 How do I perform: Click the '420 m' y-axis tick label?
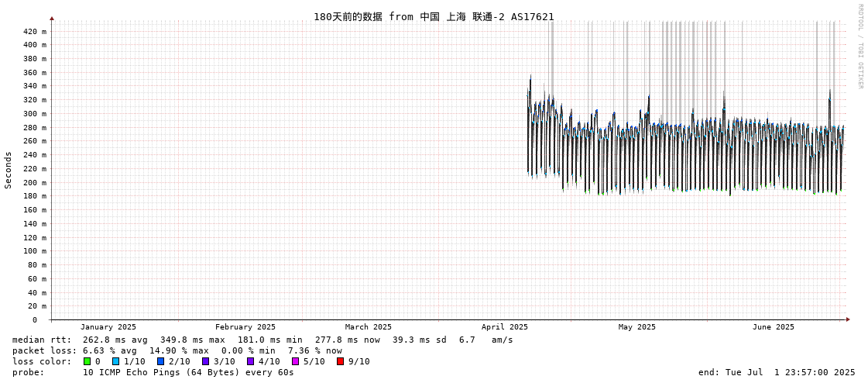click(35, 31)
